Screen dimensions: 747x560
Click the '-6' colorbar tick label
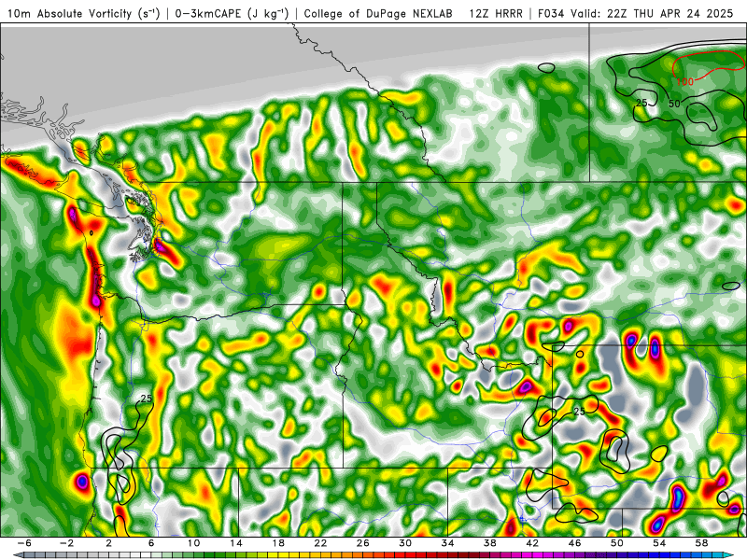coord(24,543)
